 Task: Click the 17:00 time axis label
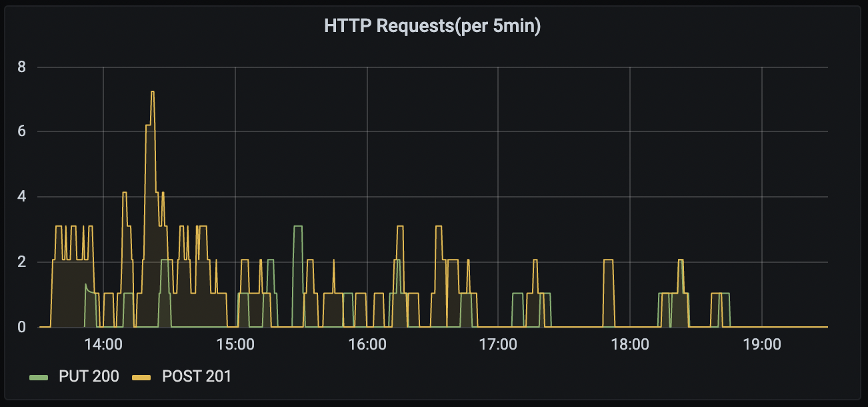tap(499, 345)
